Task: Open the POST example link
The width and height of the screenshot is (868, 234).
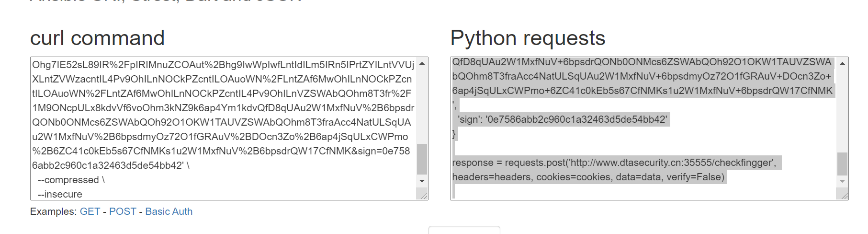Action: click(x=123, y=211)
